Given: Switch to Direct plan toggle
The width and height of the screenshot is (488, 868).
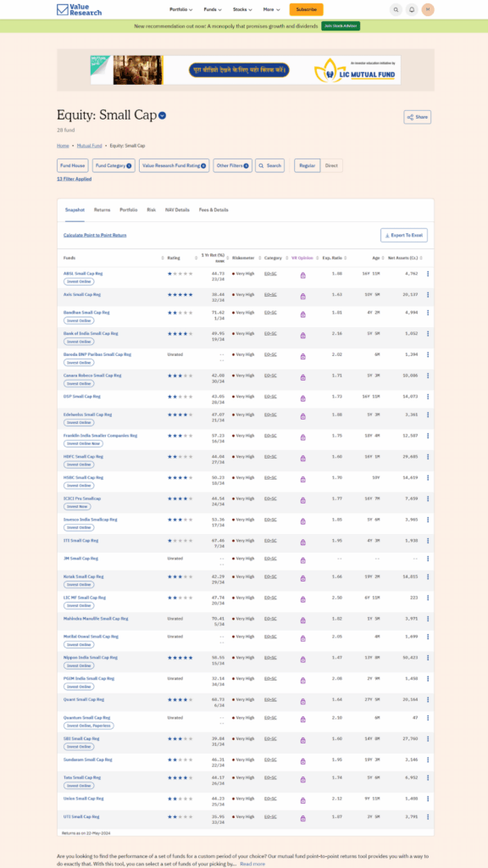Looking at the screenshot, I should (331, 165).
